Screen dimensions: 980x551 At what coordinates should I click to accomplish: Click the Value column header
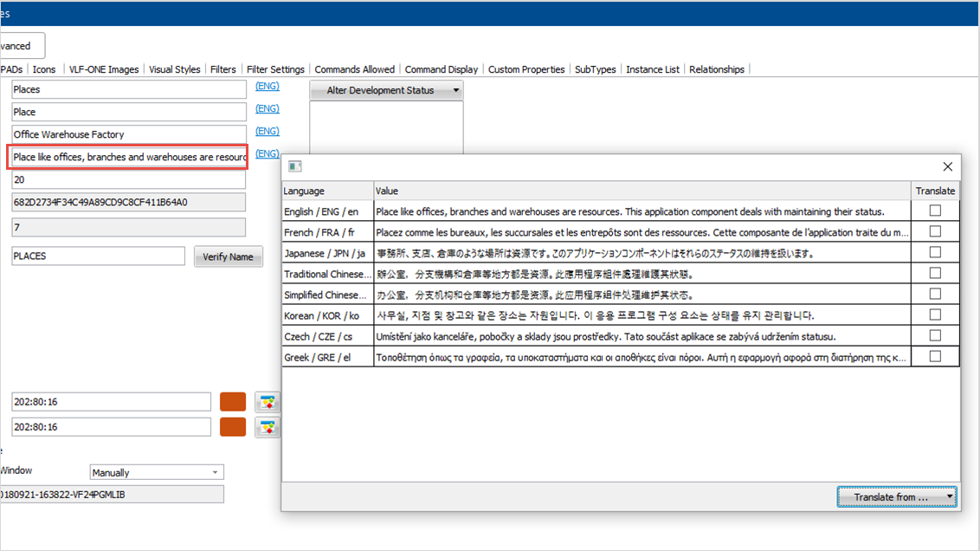point(642,191)
